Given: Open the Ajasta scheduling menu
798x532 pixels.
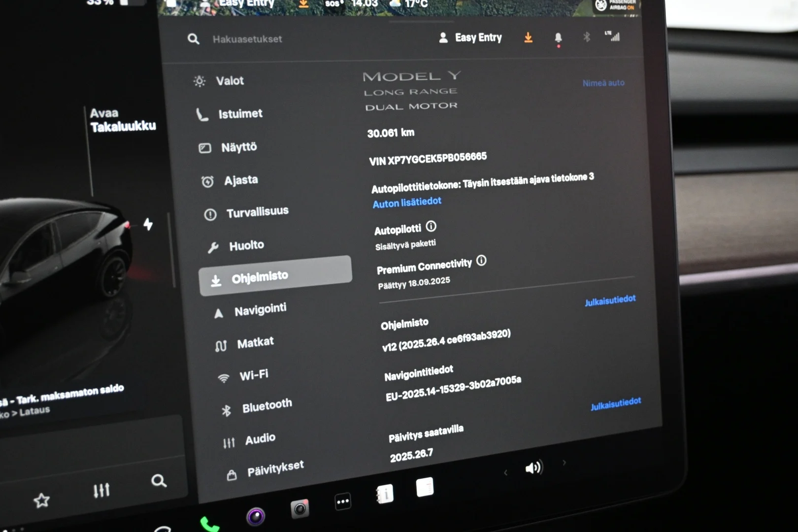Looking at the screenshot, I should (x=230, y=180).
